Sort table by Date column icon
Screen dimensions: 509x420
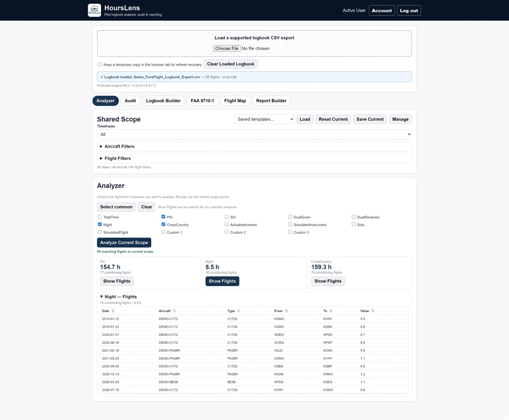[113, 311]
